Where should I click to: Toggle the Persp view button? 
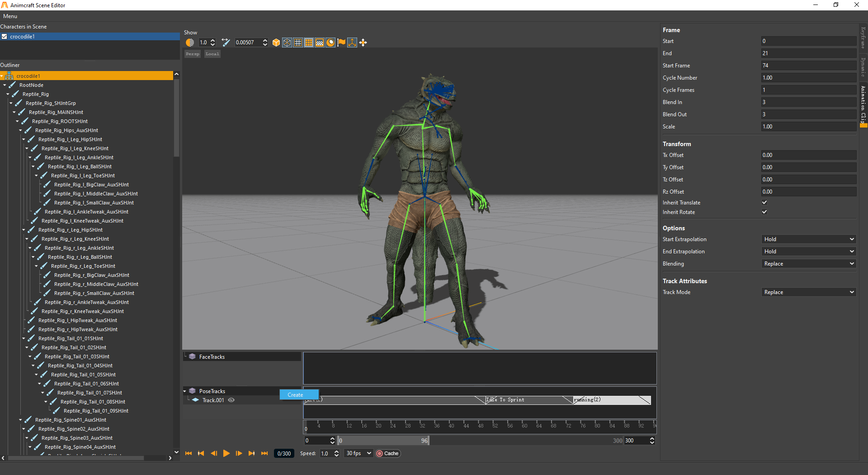[x=193, y=54]
